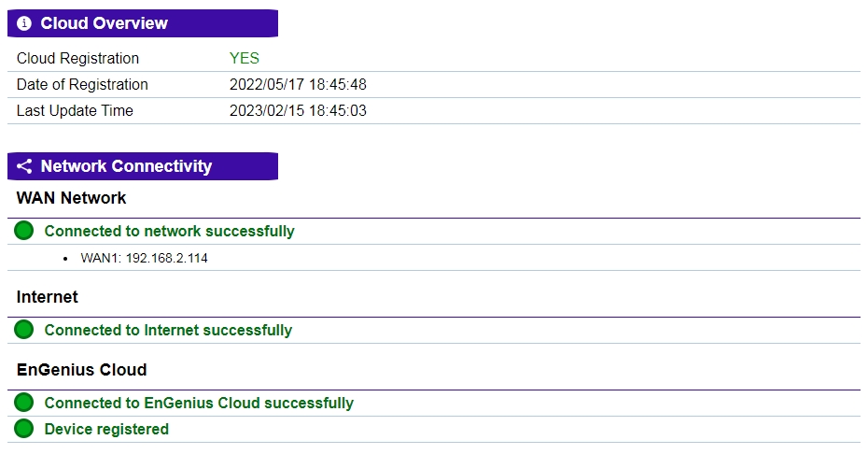Screen dimensions: 868x454
Task: Click the WAN1 IP address entry
Action: [x=144, y=258]
